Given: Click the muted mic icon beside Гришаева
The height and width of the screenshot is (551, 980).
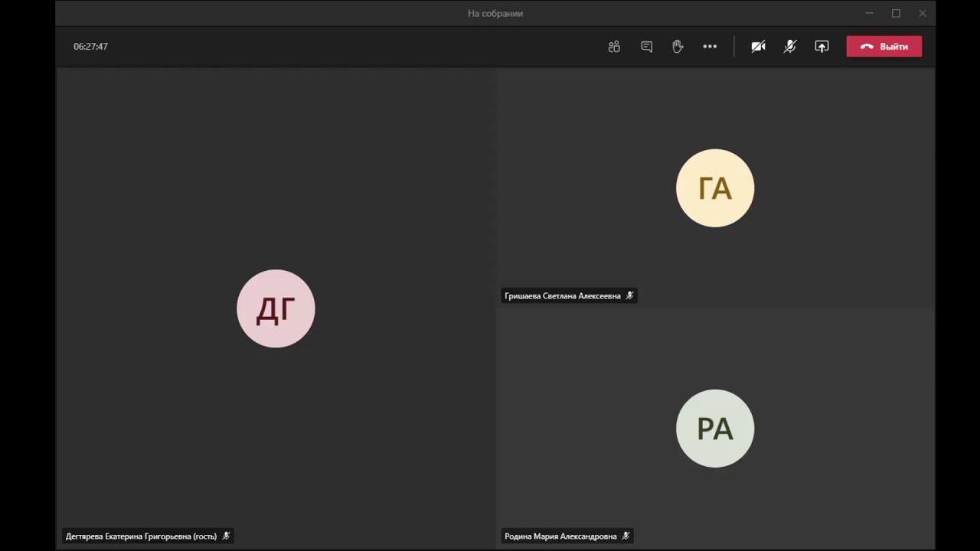Looking at the screenshot, I should click(x=630, y=295).
